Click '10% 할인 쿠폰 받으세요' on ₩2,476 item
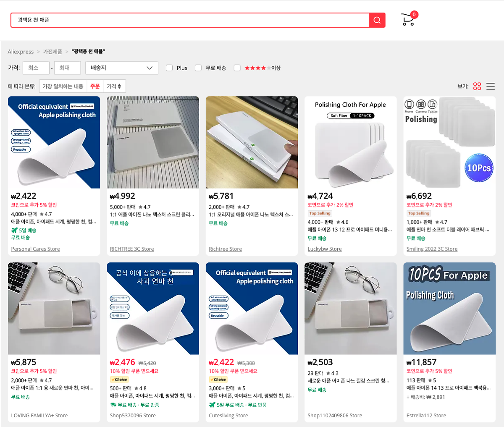 tap(134, 371)
